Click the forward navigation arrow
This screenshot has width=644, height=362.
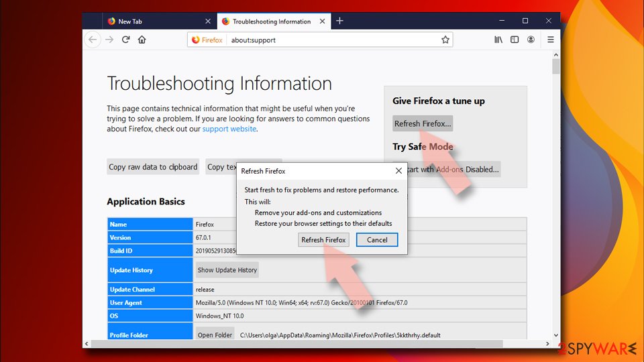click(109, 40)
